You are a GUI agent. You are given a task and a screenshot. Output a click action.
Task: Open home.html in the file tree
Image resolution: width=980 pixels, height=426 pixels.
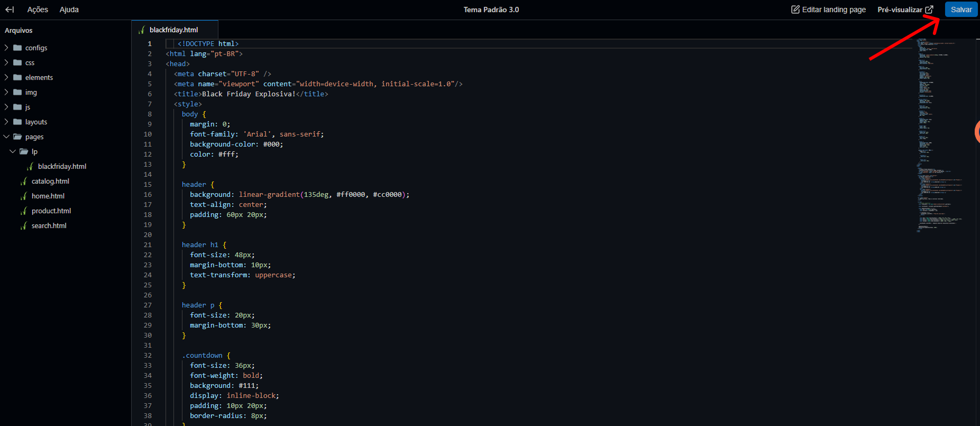(48, 196)
